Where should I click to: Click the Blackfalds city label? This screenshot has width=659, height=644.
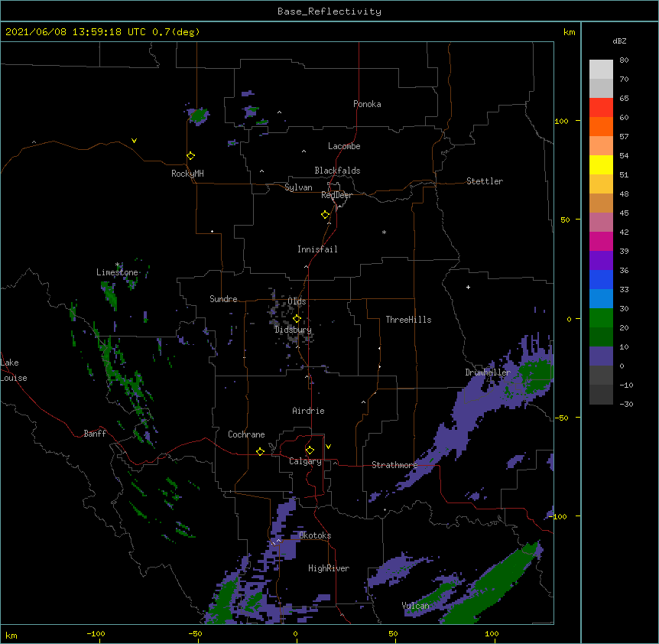tap(337, 171)
